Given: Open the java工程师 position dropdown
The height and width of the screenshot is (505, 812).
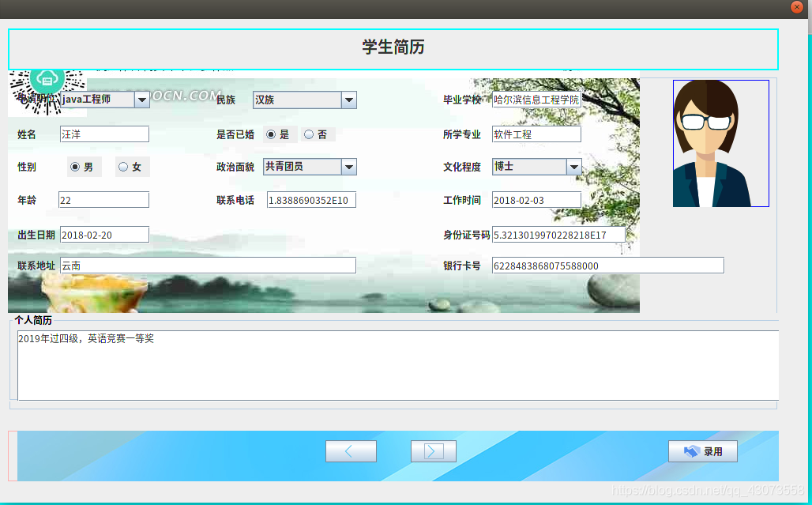Looking at the screenshot, I should (141, 100).
